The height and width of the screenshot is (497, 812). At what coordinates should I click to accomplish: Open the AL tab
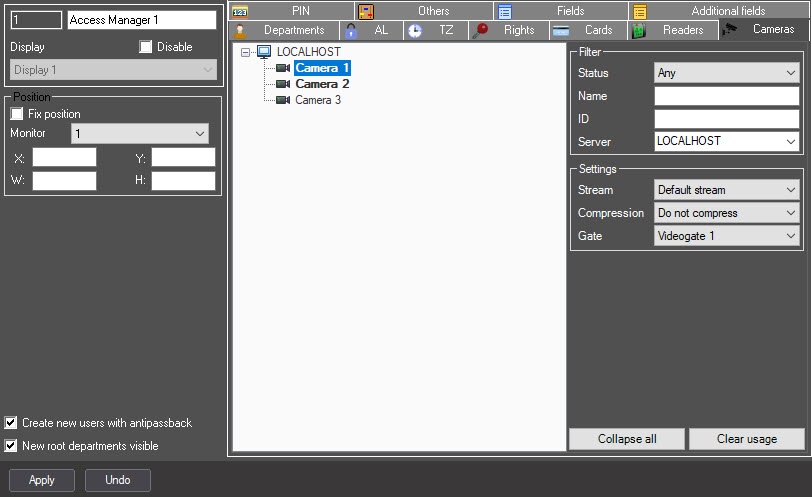point(372,30)
